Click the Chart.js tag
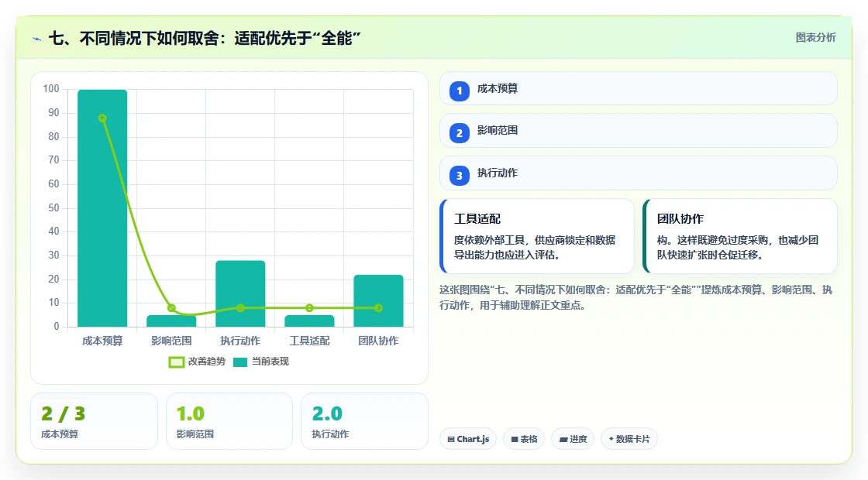The image size is (868, 480). tap(468, 439)
